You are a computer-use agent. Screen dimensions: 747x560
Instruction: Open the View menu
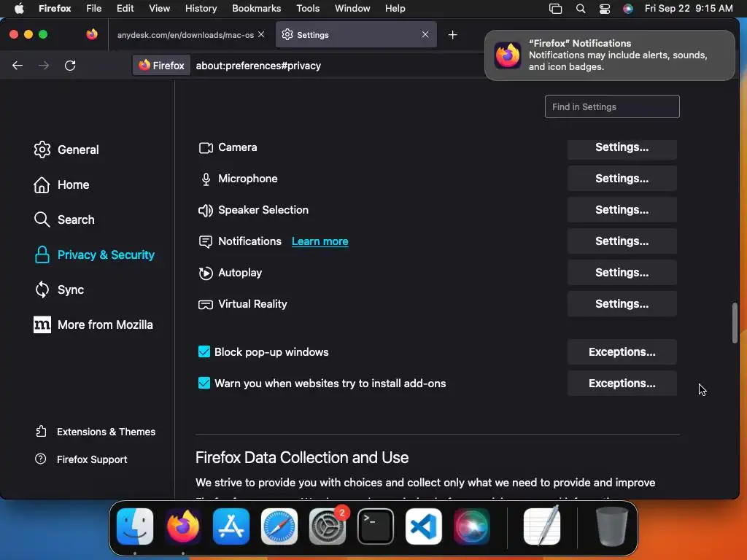(x=159, y=9)
